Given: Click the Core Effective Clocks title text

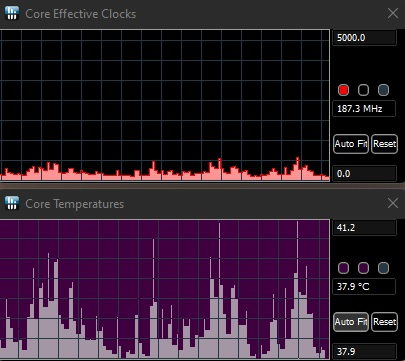Looking at the screenshot, I should [x=81, y=14].
